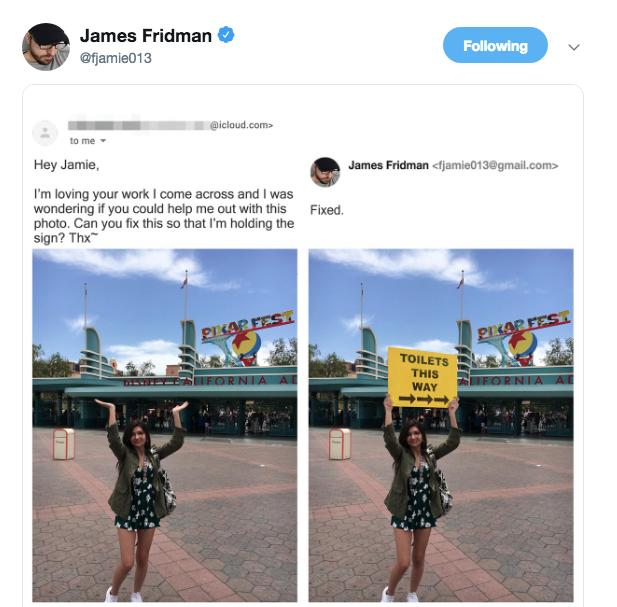Screen dimensions: 617x607
Task: Click James Fridman's profile avatar
Action: coord(46,47)
